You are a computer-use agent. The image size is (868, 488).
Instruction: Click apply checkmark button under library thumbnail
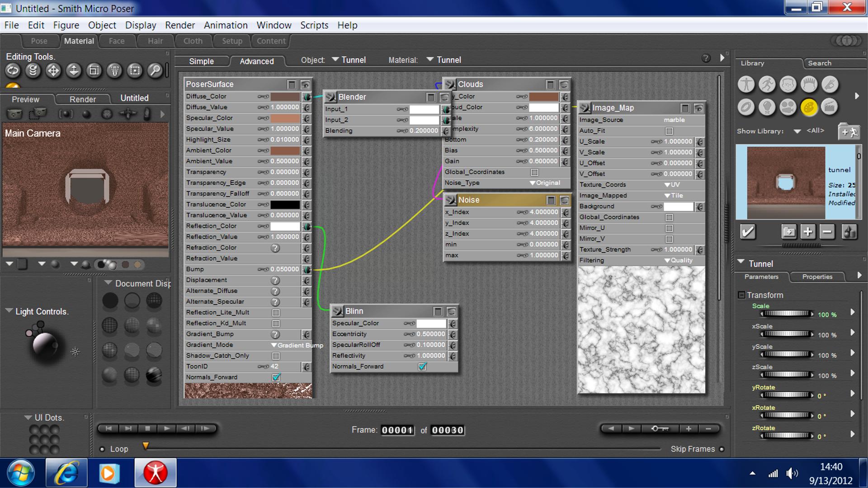[x=747, y=232]
